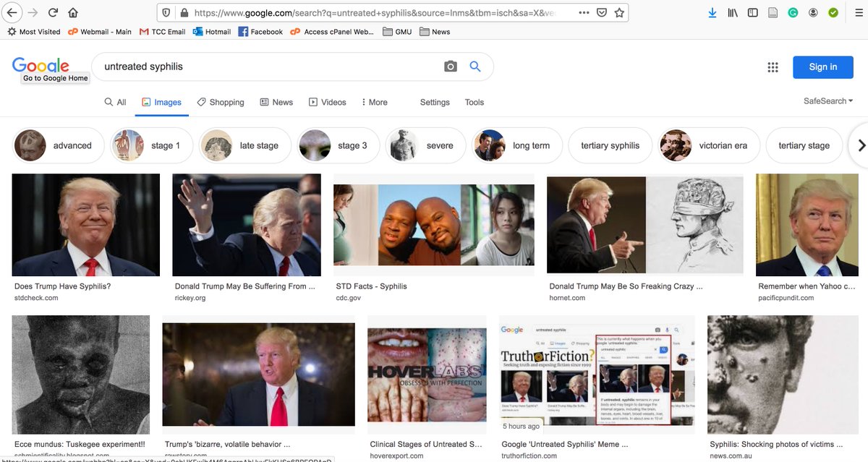Click the padlock site security icon
Image resolution: width=868 pixels, height=462 pixels.
tap(184, 12)
